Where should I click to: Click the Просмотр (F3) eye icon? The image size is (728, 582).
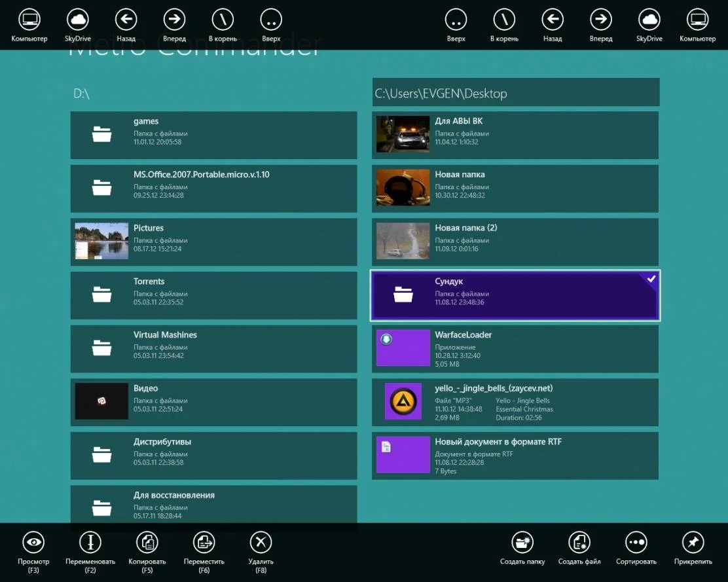33,542
